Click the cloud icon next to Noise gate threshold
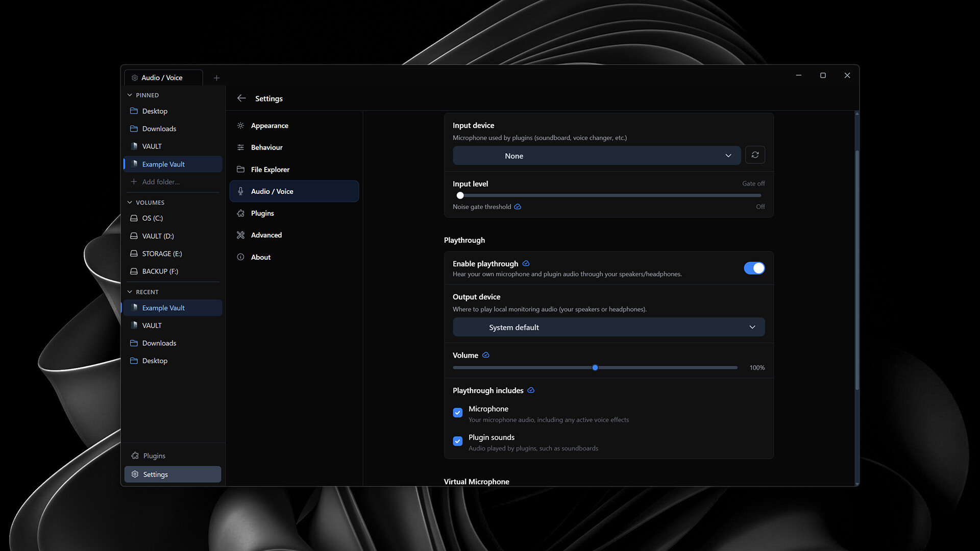 [x=518, y=207]
